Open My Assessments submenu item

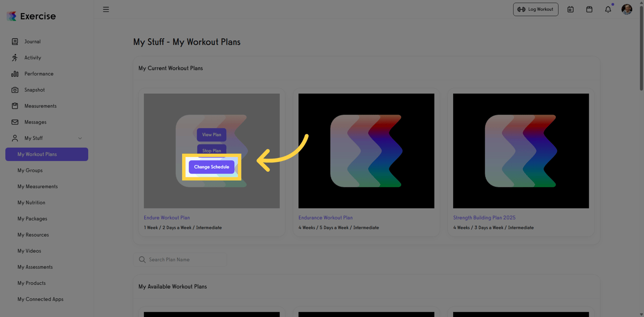[35, 267]
